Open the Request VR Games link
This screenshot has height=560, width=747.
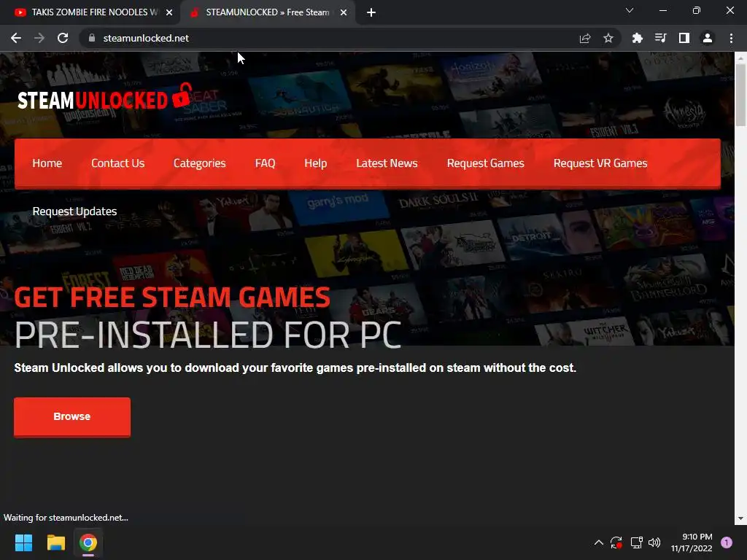point(600,163)
